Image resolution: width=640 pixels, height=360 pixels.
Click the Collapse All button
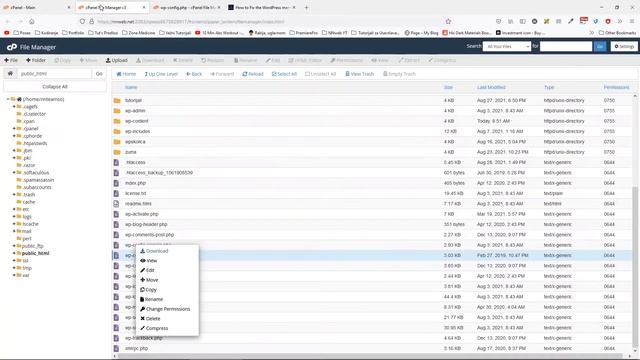coord(55,87)
